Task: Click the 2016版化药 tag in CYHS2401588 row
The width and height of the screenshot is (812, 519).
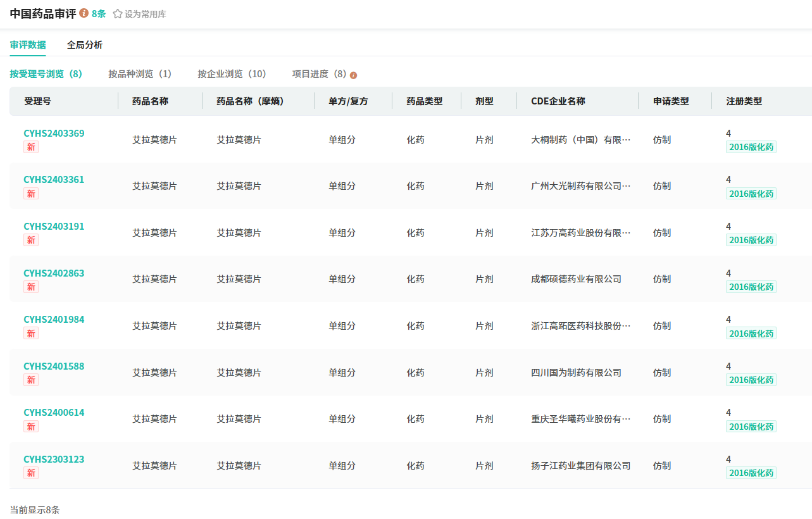Action: (751, 380)
